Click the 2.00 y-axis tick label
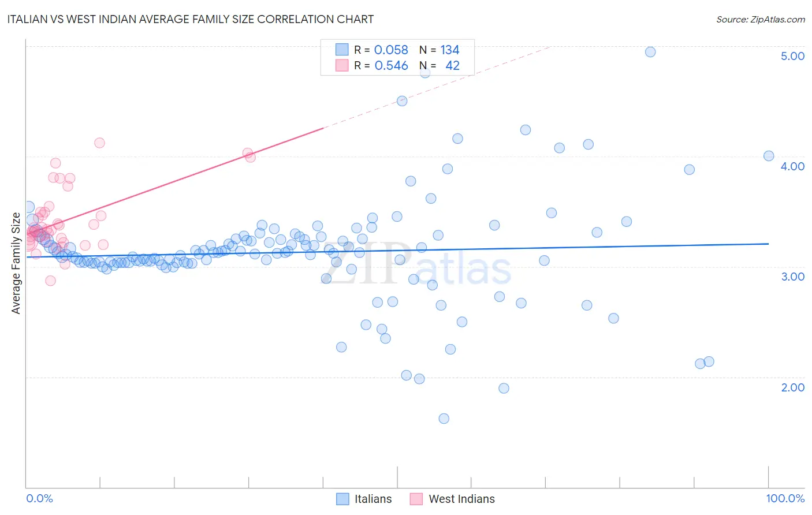The image size is (812, 515). pos(792,387)
